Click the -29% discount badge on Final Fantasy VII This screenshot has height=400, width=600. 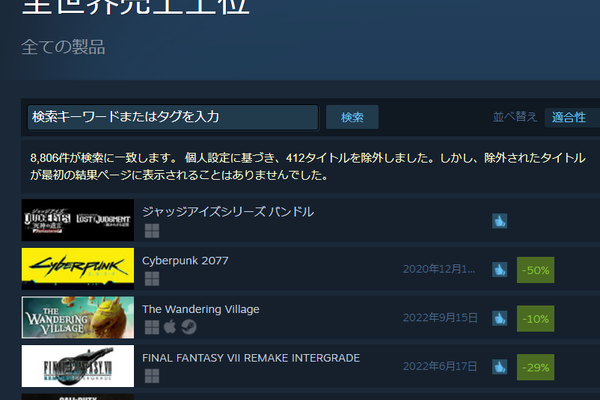click(535, 367)
